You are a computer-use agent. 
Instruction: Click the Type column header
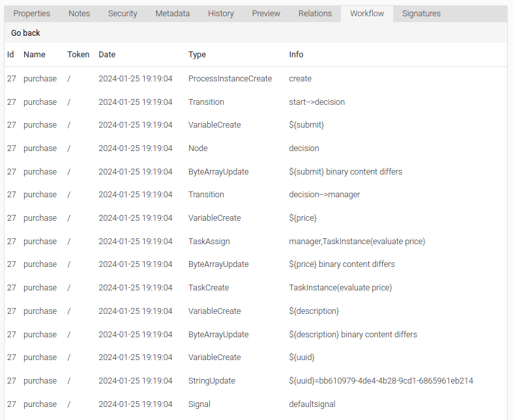coord(197,54)
